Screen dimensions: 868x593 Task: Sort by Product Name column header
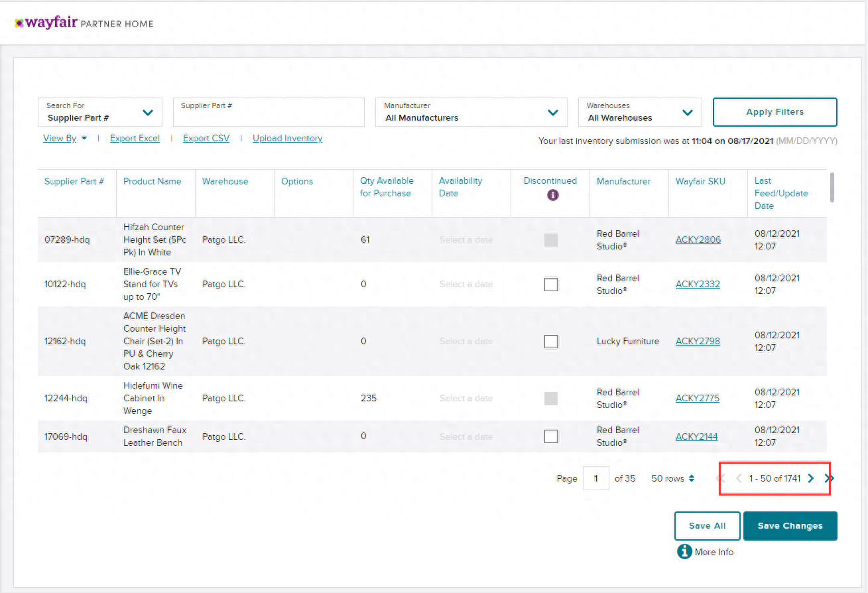click(153, 181)
